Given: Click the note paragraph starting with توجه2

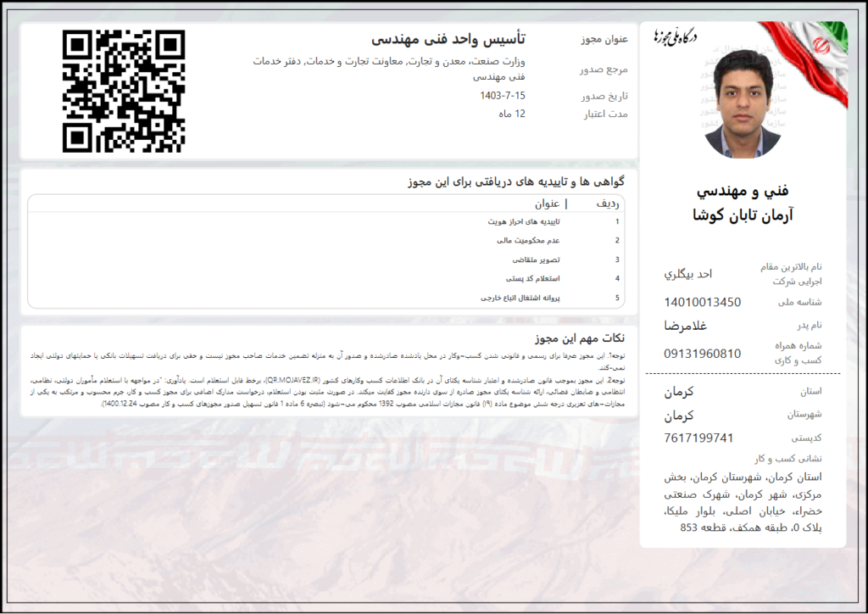Looking at the screenshot, I should tap(328, 392).
